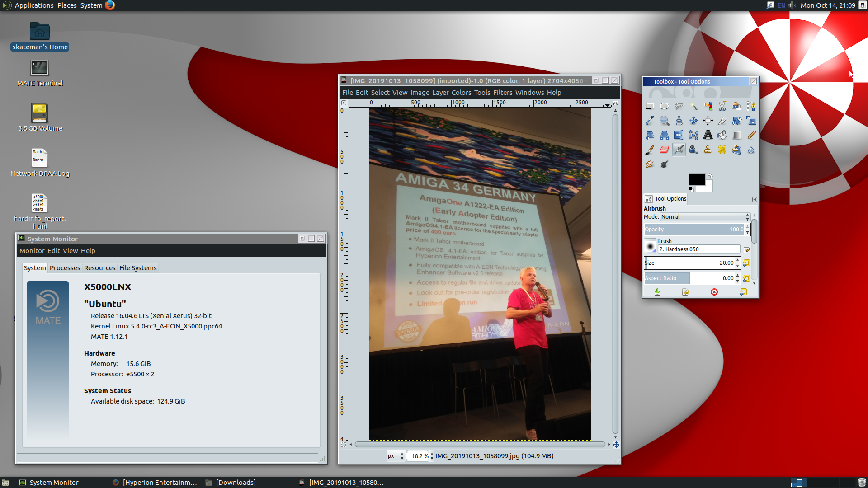Image resolution: width=868 pixels, height=488 pixels.
Task: Select the Move tool
Action: 693,121
